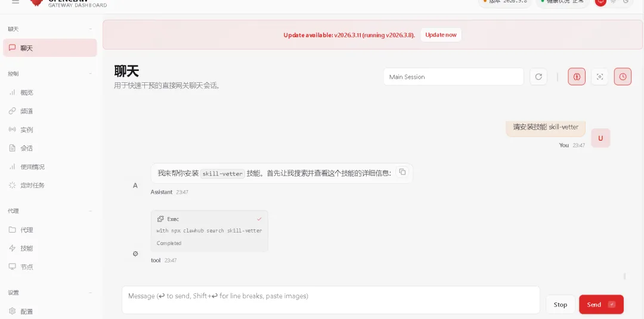Click the red Send button

point(601,305)
